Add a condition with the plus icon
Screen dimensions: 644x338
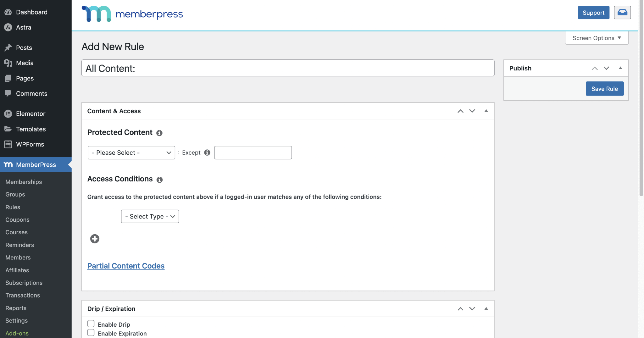(x=95, y=239)
